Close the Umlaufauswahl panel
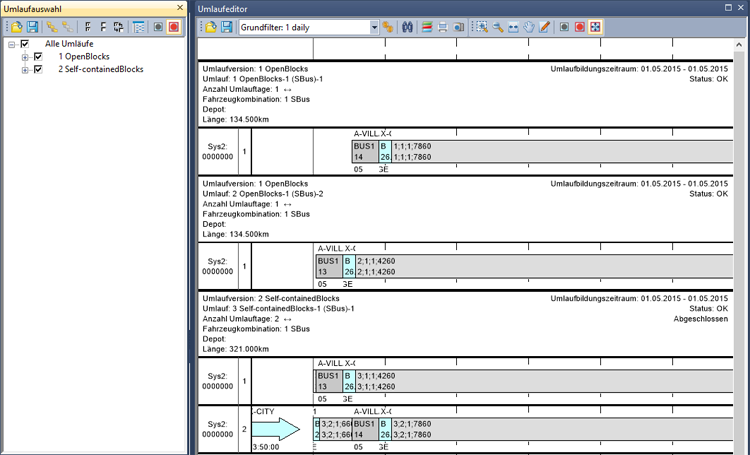750x455 pixels. [179, 8]
